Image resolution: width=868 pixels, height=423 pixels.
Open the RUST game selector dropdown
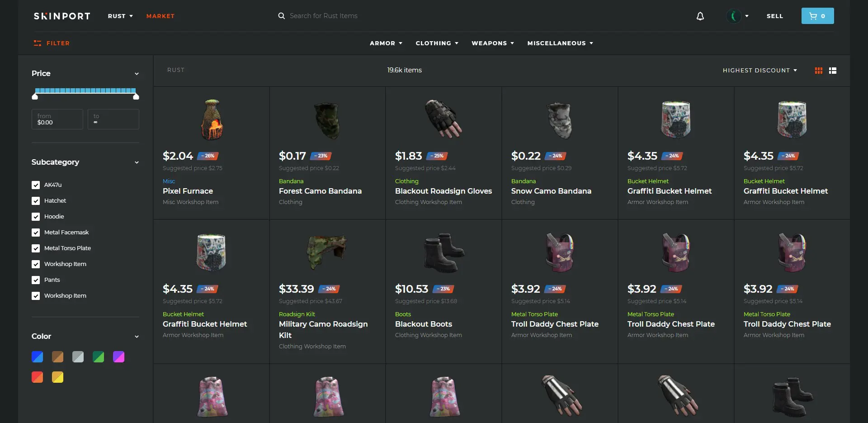point(120,16)
